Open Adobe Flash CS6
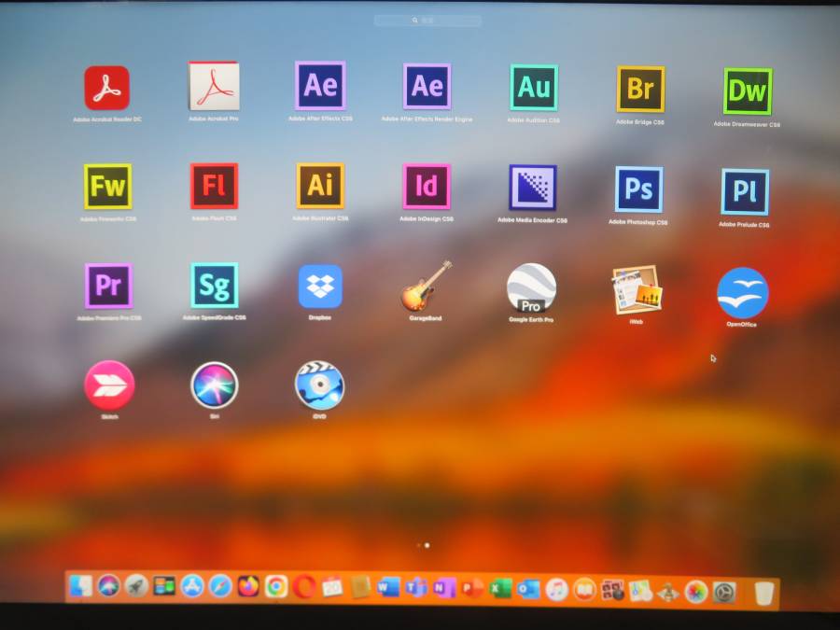The image size is (840, 630). point(214,186)
